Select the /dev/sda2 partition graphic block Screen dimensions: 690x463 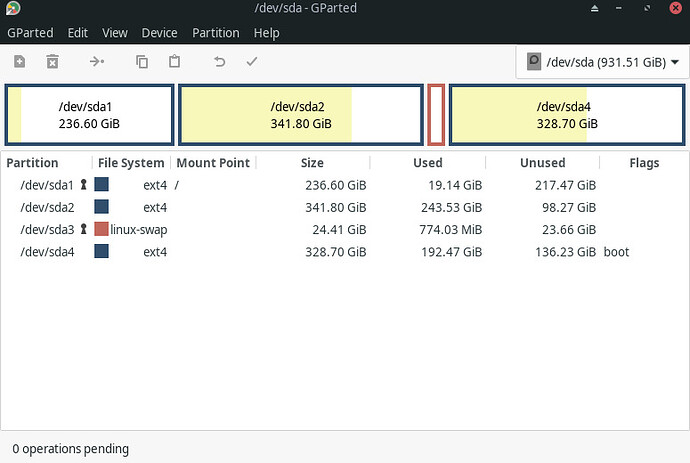(x=301, y=115)
